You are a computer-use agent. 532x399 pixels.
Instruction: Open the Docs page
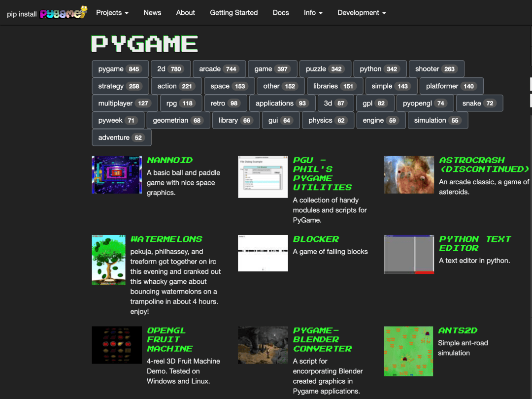281,12
